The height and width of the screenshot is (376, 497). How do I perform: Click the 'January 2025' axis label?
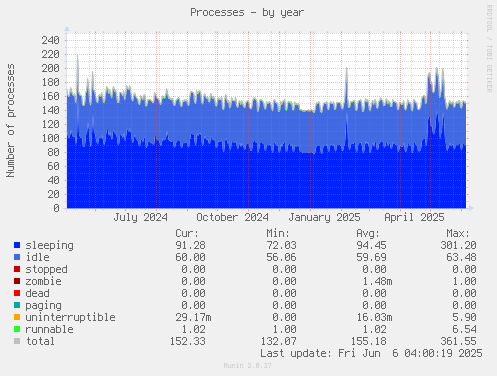[324, 217]
